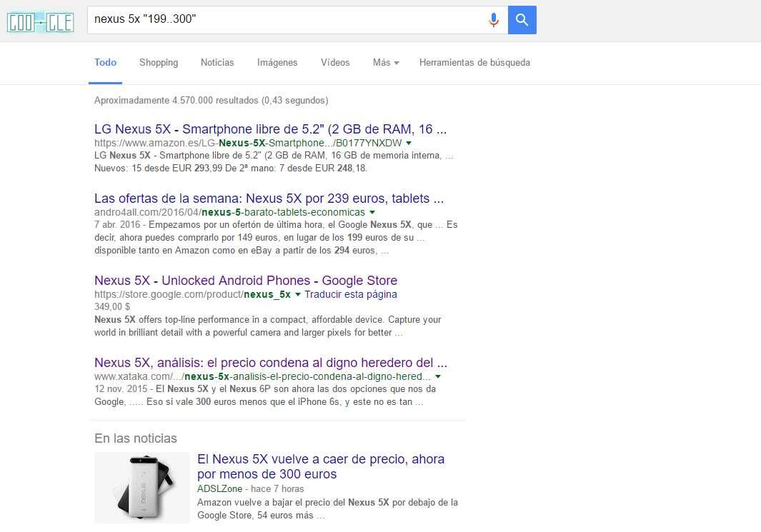This screenshot has width=761, height=532.
Task: Click the www.xataka.com URL text
Action: (x=262, y=376)
